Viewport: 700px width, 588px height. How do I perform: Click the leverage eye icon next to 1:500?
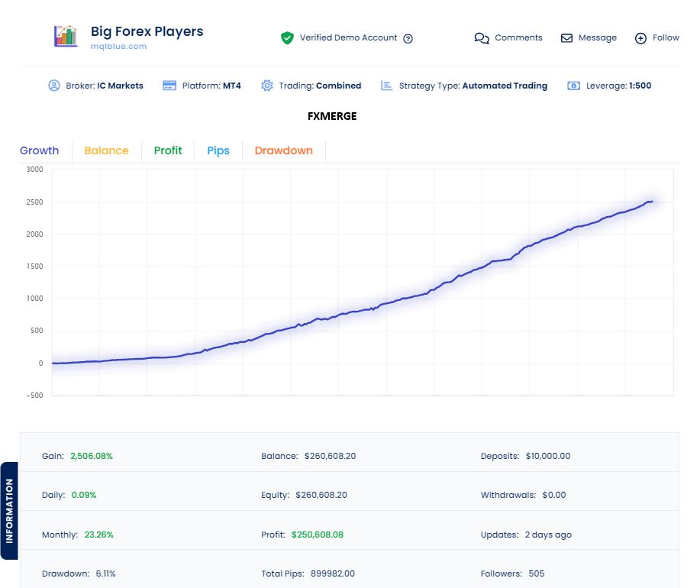(573, 86)
